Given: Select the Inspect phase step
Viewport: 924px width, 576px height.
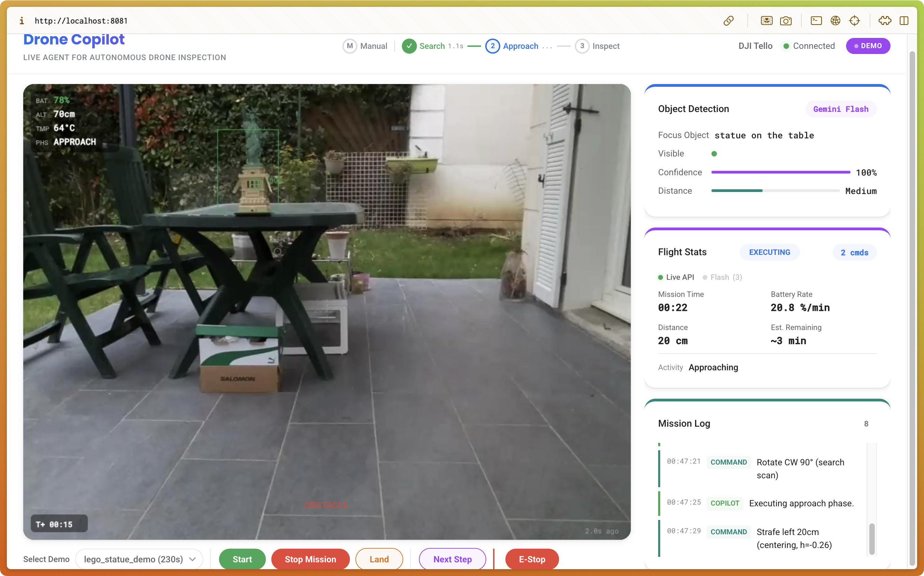Looking at the screenshot, I should pyautogui.click(x=597, y=46).
